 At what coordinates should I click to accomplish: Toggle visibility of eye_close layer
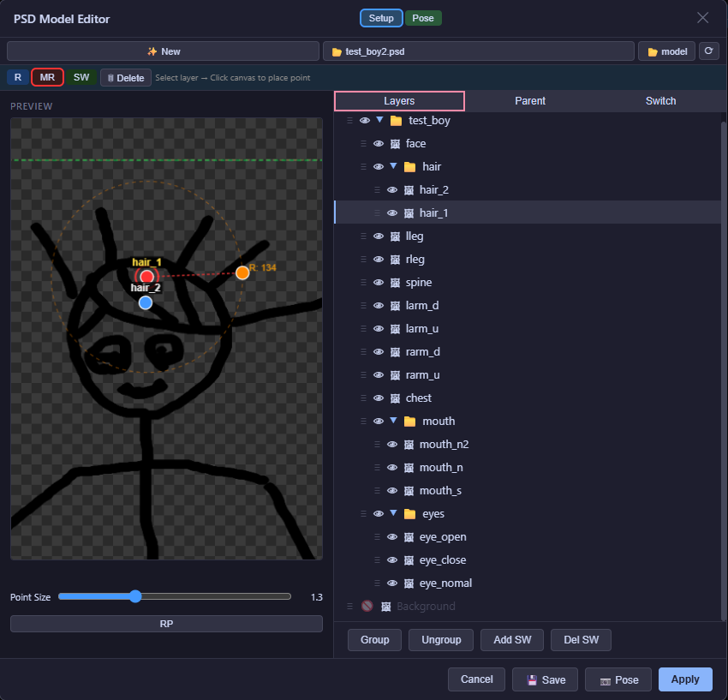(x=392, y=560)
